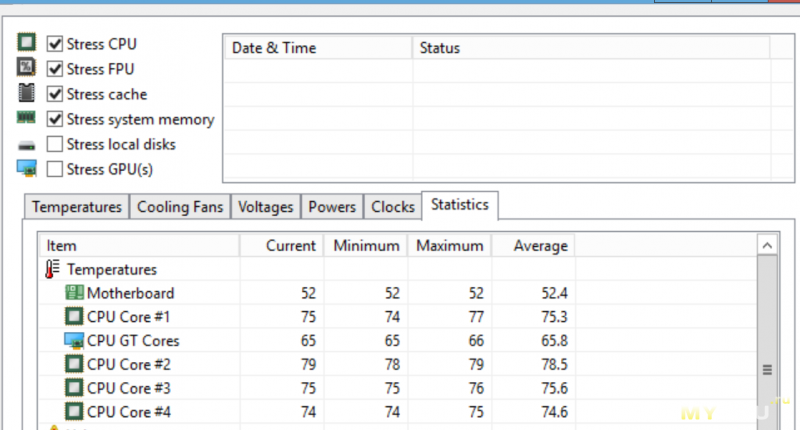Click the FPU percent icon beside Stress FPU
This screenshot has height=430, width=800.
(27, 67)
